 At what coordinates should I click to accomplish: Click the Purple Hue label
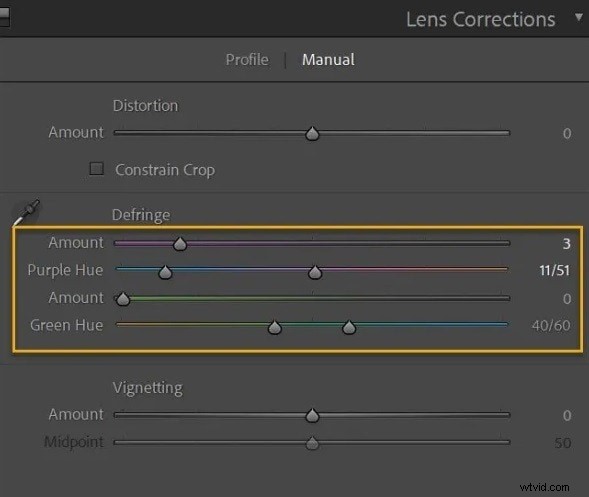click(x=65, y=271)
